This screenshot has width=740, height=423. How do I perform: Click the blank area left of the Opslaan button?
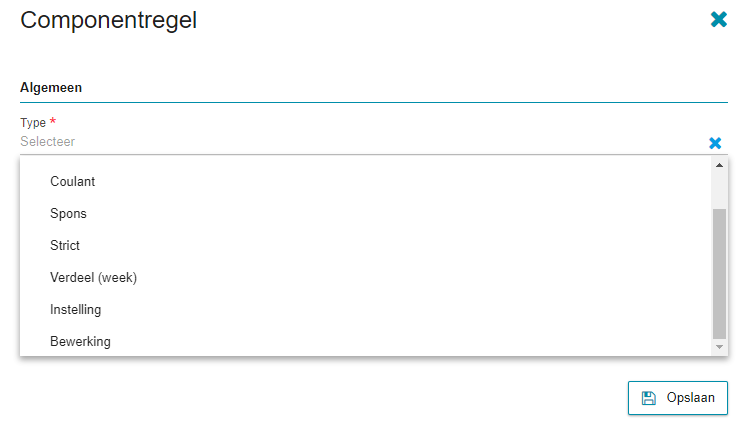click(321, 398)
